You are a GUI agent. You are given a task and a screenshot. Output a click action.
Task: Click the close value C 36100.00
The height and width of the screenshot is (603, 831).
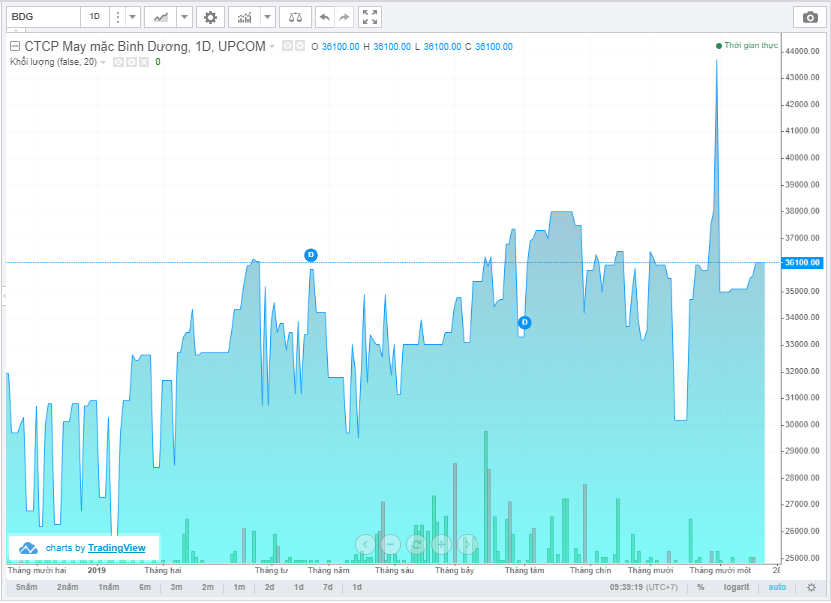(x=489, y=47)
